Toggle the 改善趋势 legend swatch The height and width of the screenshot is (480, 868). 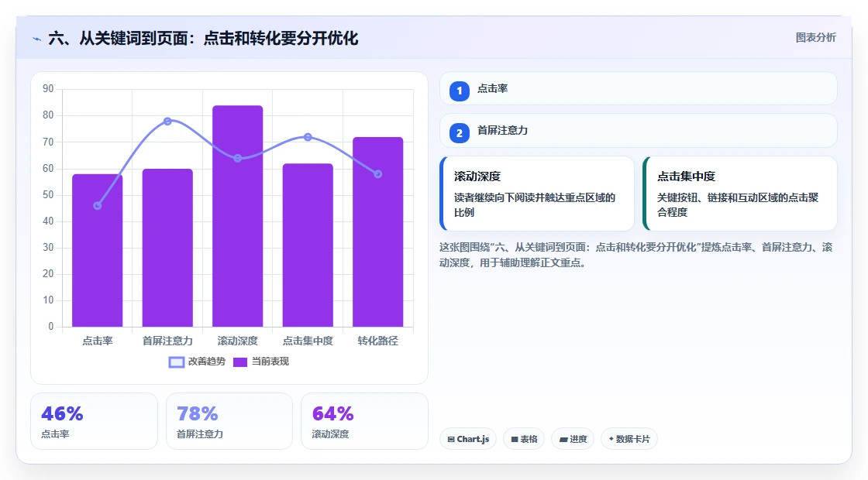[x=177, y=362]
